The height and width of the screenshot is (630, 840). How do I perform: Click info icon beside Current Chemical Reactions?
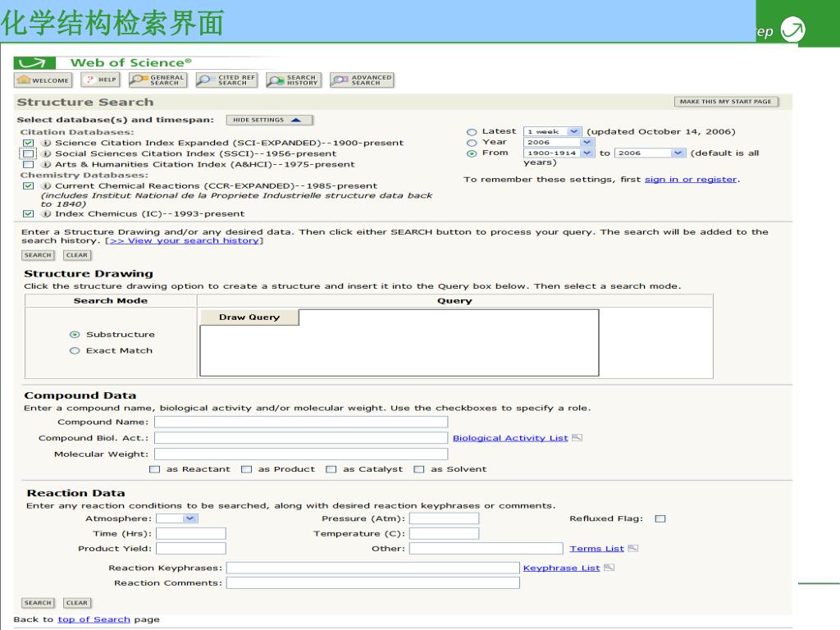[47, 186]
